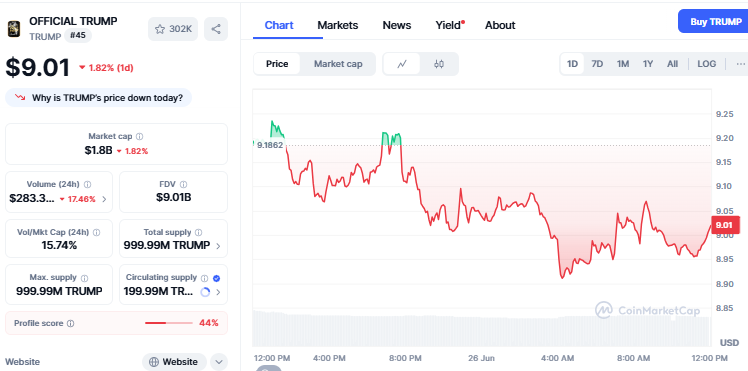Toggle chart to Price view
The height and width of the screenshot is (371, 748).
277,64
